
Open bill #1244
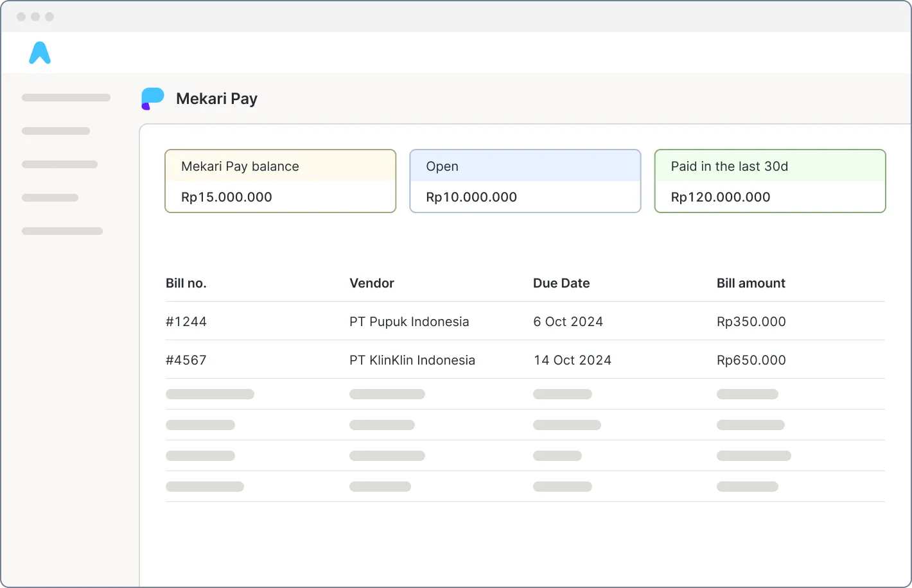pyautogui.click(x=186, y=322)
